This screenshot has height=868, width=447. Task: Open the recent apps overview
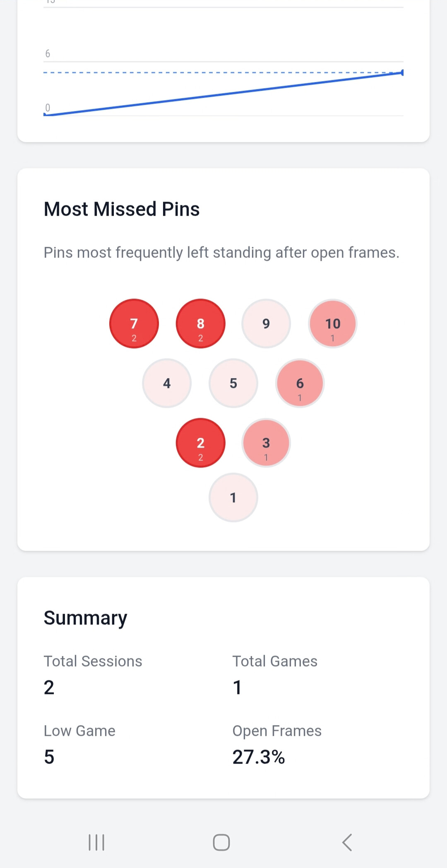(x=96, y=841)
